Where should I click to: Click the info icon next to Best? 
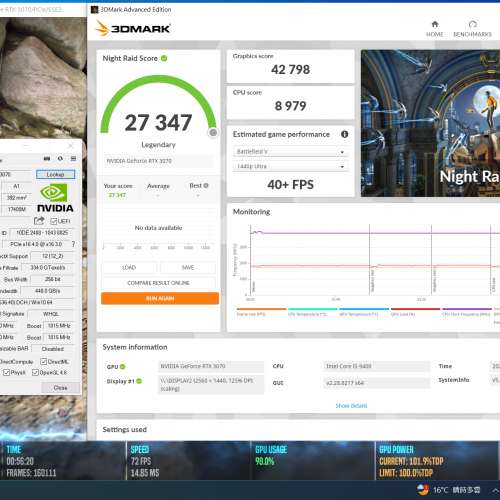pyautogui.click(x=206, y=185)
